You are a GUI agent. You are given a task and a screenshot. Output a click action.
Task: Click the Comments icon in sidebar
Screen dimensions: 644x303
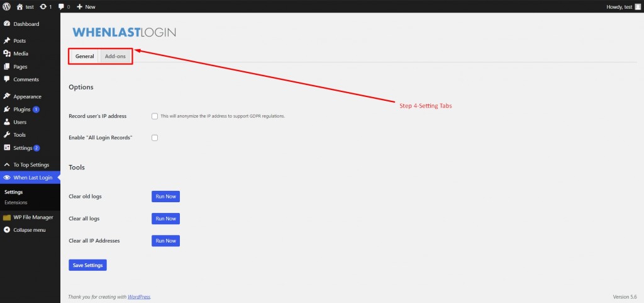[x=6, y=79]
